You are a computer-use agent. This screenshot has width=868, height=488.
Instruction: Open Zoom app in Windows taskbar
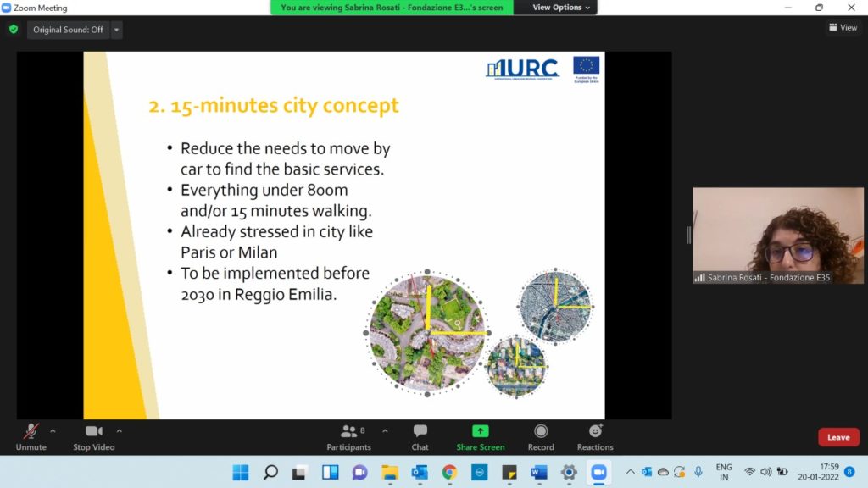pyautogui.click(x=598, y=472)
